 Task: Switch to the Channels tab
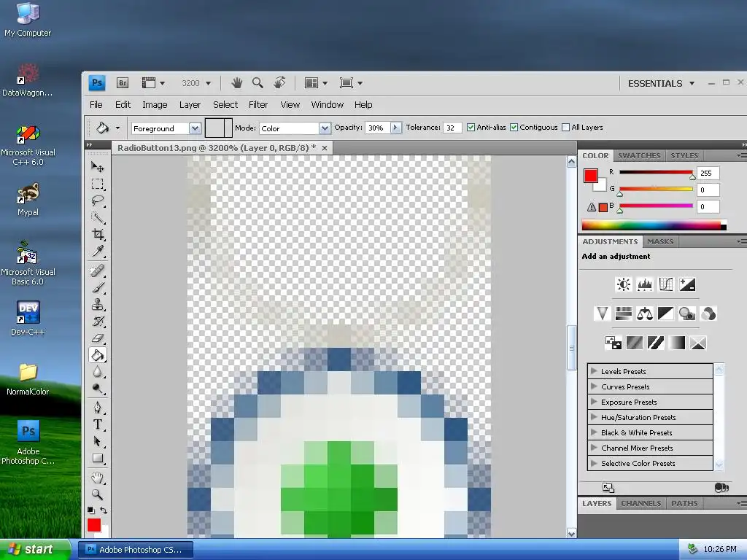(x=640, y=503)
